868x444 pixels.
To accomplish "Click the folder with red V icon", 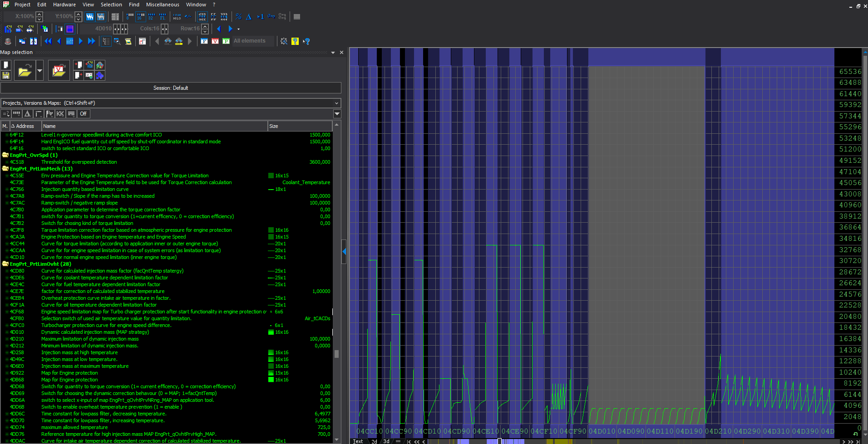I will click(59, 70).
